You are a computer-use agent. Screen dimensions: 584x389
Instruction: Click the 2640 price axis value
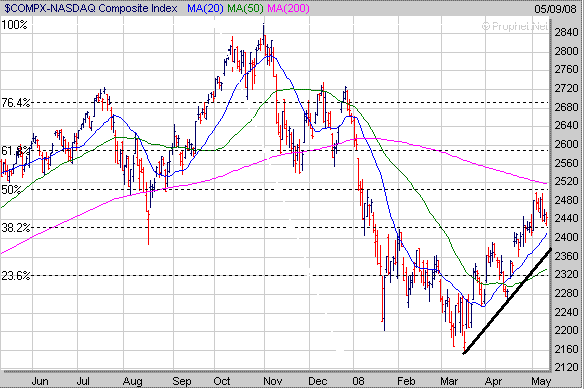click(566, 126)
